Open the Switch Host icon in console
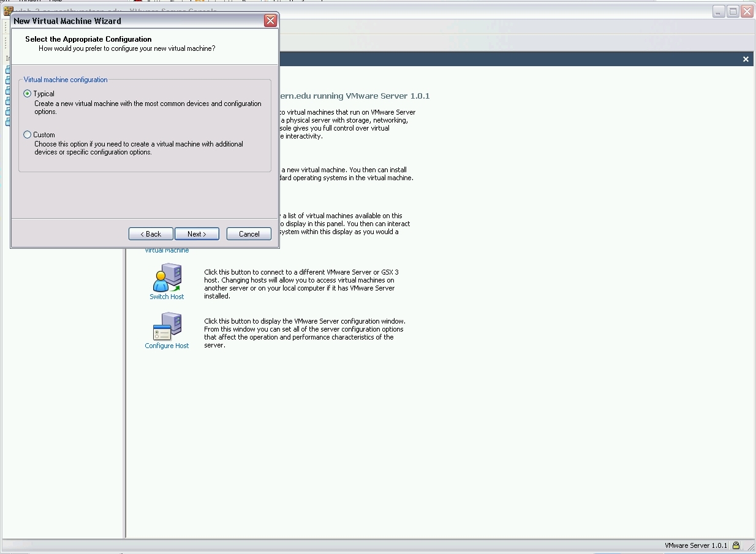 coord(167,278)
